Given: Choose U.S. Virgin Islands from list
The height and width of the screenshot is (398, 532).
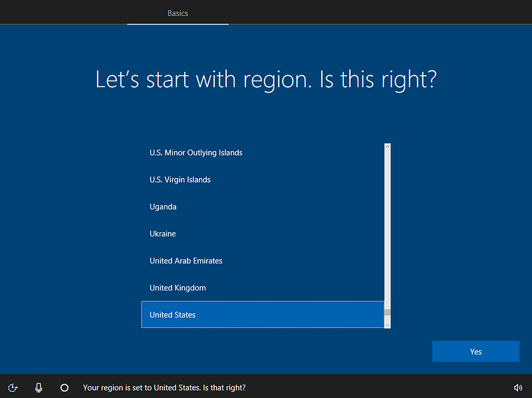Looking at the screenshot, I should coord(263,180).
